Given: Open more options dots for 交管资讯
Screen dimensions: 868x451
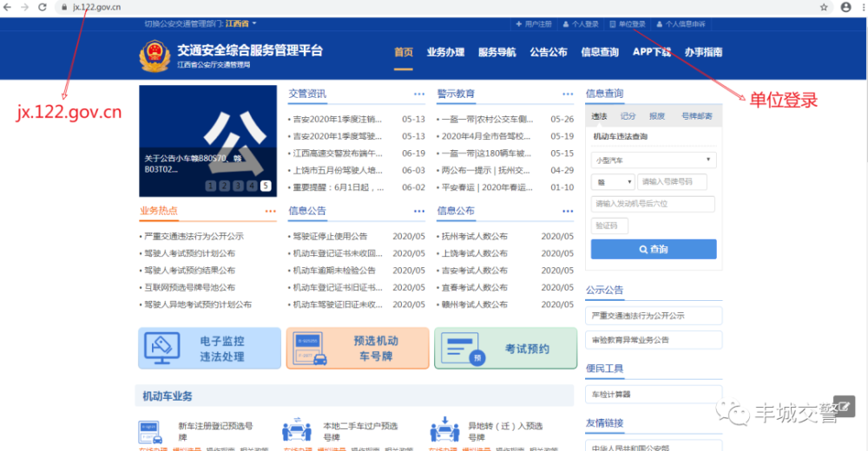Looking at the screenshot, I should [419, 94].
